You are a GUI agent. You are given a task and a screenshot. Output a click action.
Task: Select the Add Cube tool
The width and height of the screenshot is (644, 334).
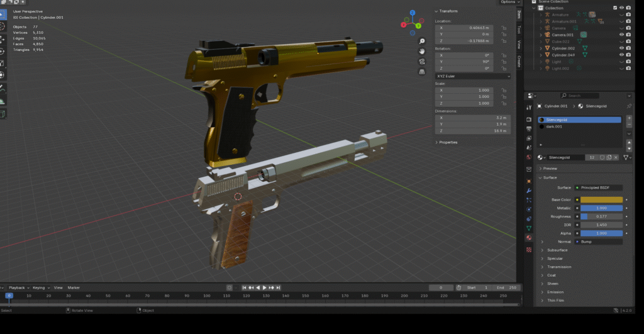coord(3,114)
